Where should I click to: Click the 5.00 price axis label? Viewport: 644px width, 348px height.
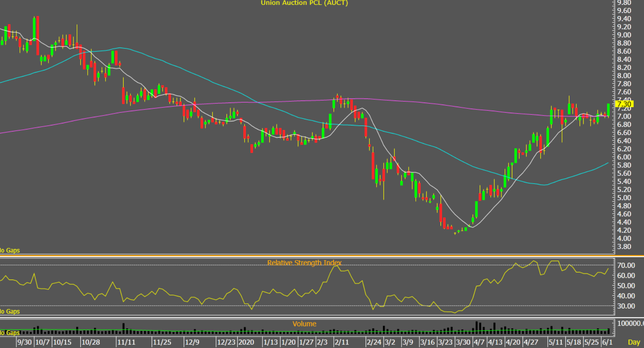(624, 198)
